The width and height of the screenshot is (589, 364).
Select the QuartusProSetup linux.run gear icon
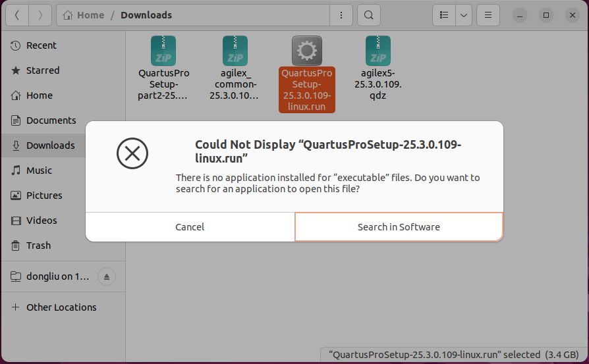click(307, 51)
